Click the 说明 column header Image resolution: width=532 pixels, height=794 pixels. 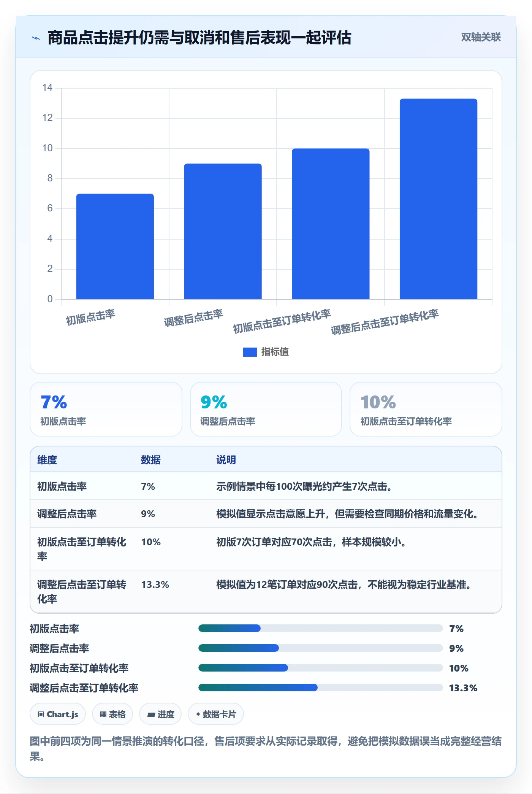[x=226, y=460]
